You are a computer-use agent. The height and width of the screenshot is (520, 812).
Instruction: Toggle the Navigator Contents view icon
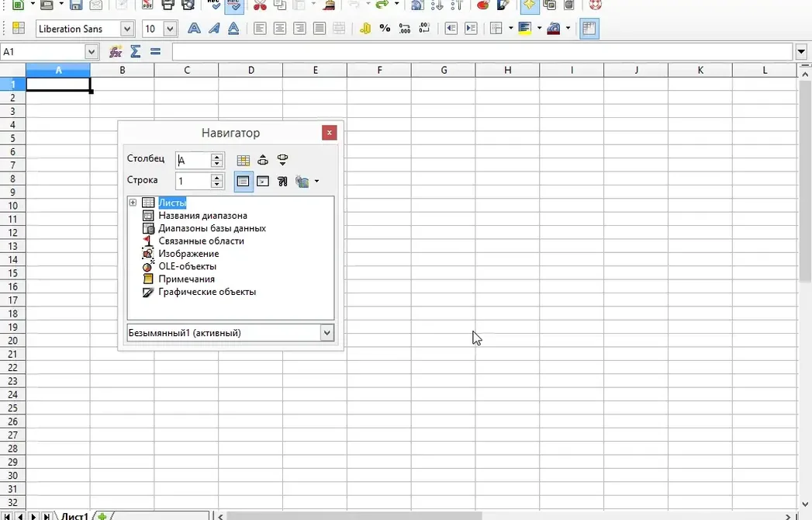click(244, 182)
